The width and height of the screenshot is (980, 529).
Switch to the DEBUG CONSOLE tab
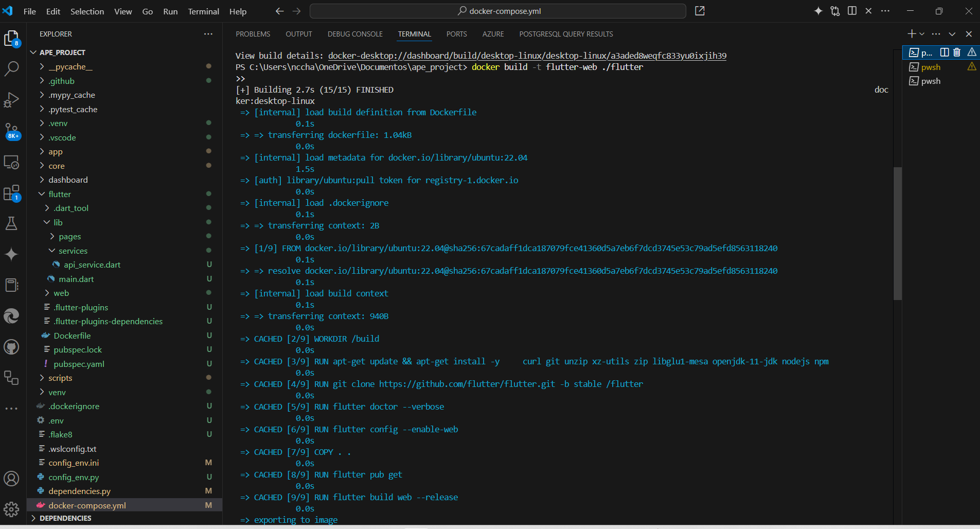coord(355,34)
